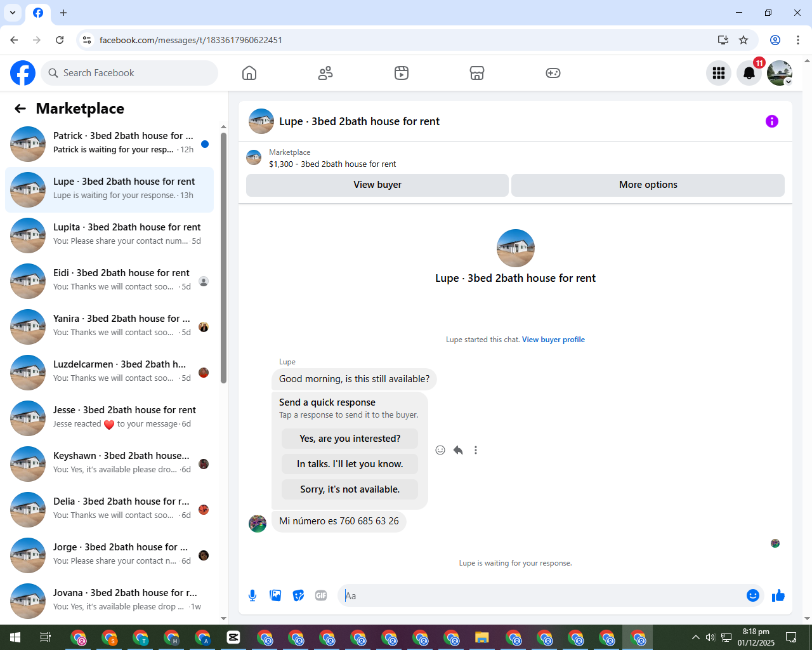812x650 pixels.
Task: Open account profile picture menu
Action: click(x=780, y=73)
